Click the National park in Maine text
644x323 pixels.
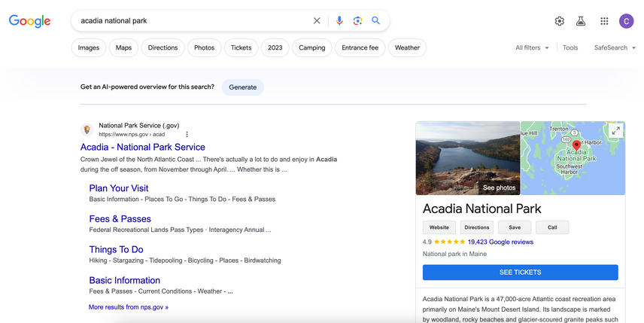point(454,254)
